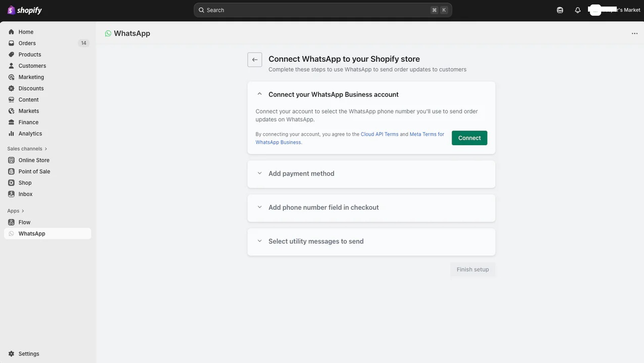Click the WhatsApp icon in sidebar
The width and height of the screenshot is (644, 363).
point(11,233)
